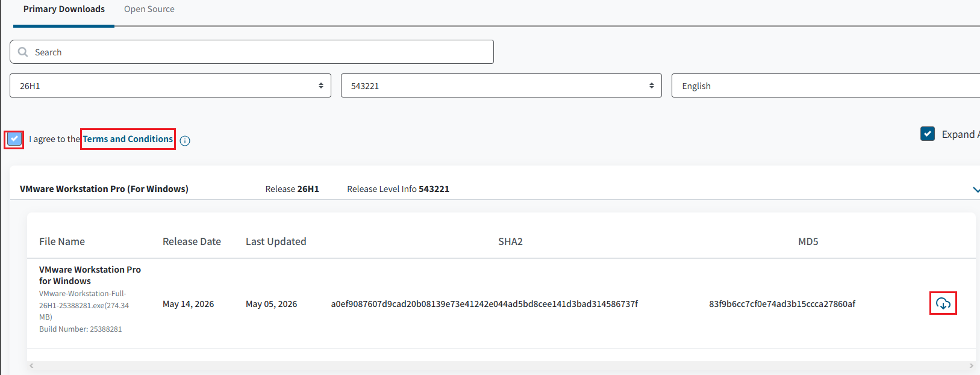Open the 543221 release level dropdown
This screenshot has width=980, height=375.
501,85
